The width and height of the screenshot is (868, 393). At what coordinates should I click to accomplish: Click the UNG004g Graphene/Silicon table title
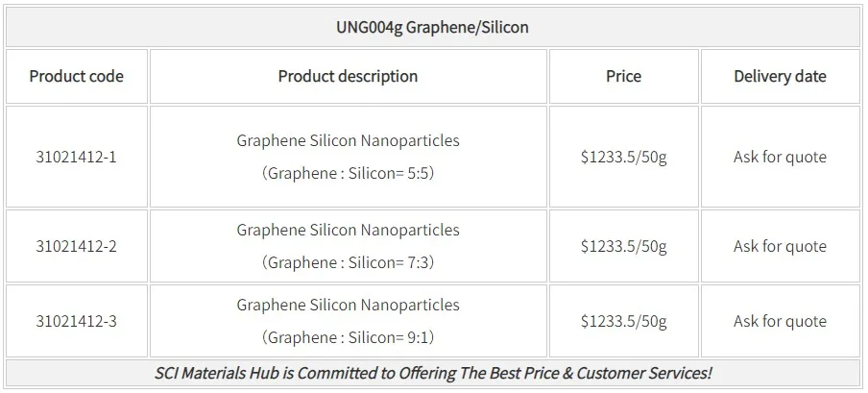tap(432, 27)
